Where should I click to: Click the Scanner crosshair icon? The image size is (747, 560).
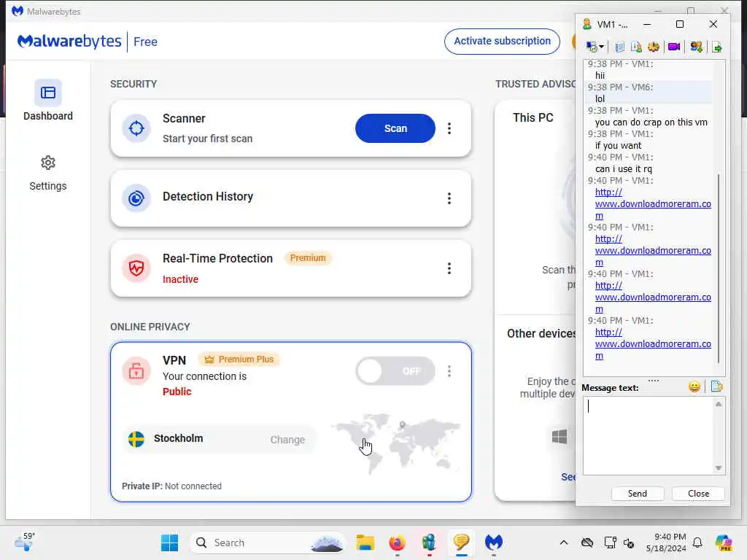136,128
